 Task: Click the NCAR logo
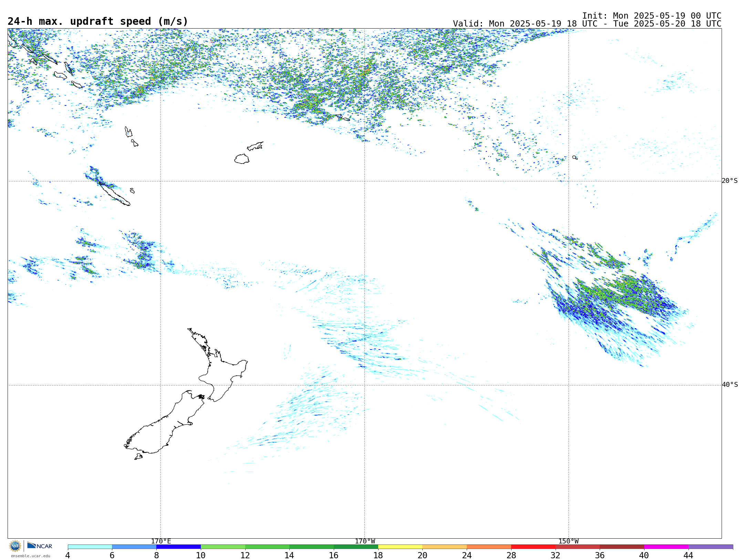tap(40, 546)
